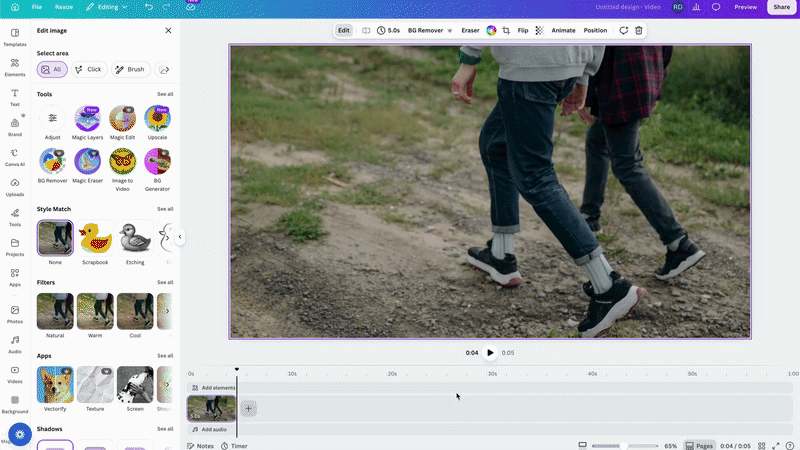
Task: Open the Canva AI panel
Action: pyautogui.click(x=15, y=157)
